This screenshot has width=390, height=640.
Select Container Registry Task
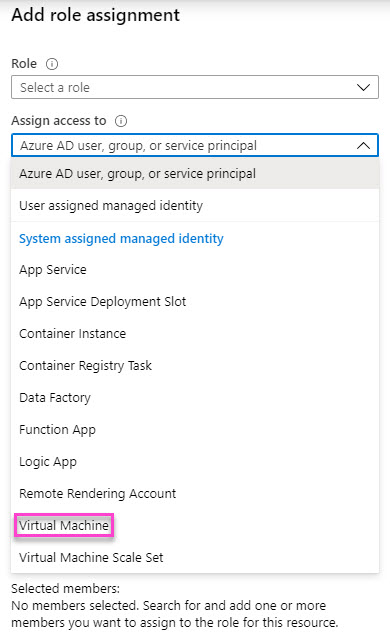195,365
